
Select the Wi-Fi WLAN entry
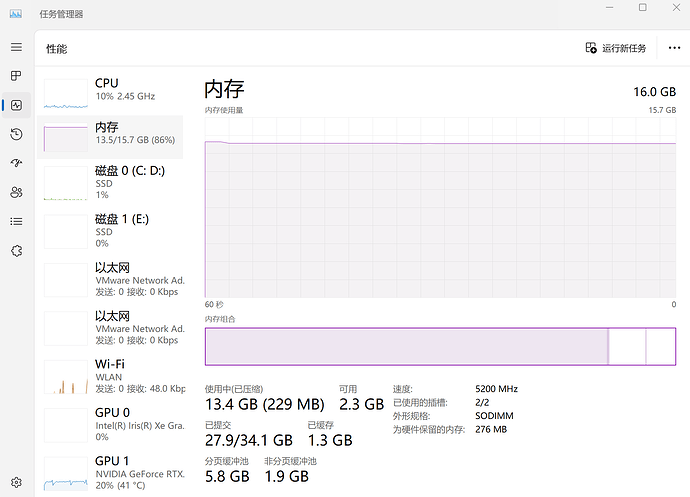click(110, 377)
